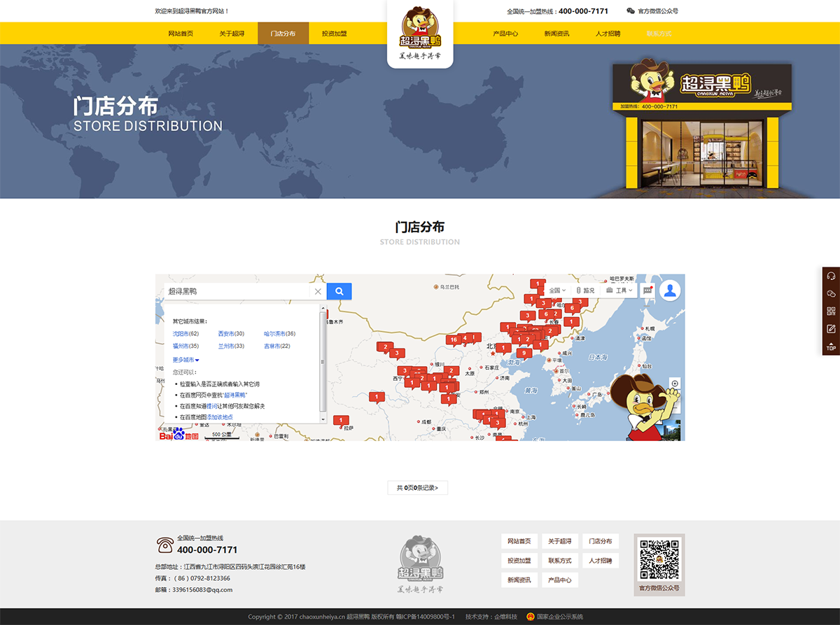Click the headset customer service icon in sidebar
The height and width of the screenshot is (625, 840).
click(831, 276)
